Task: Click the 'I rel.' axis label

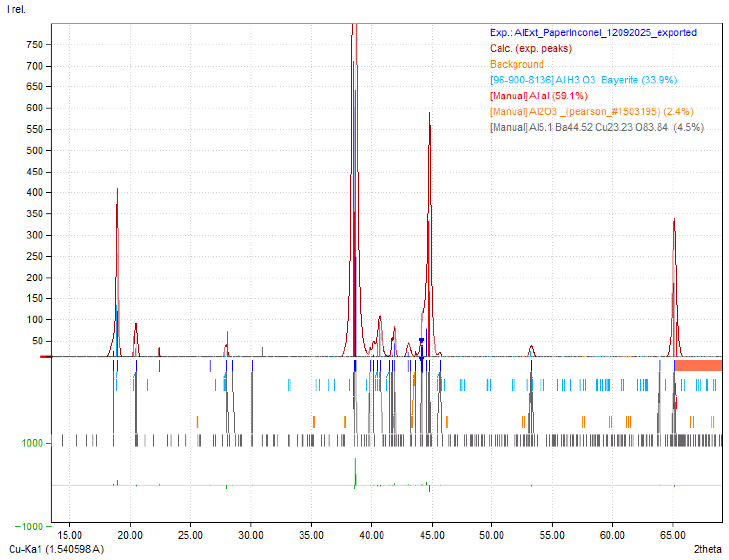Action: (16, 9)
